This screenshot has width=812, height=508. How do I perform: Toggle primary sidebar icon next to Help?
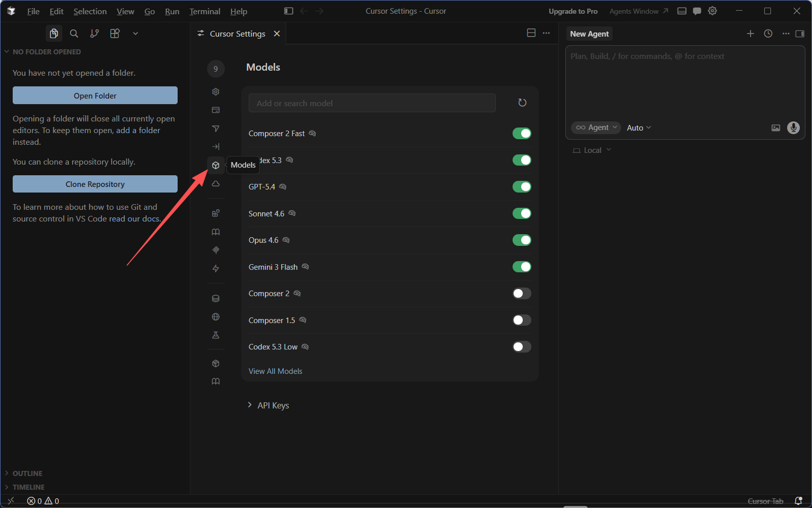coord(289,11)
